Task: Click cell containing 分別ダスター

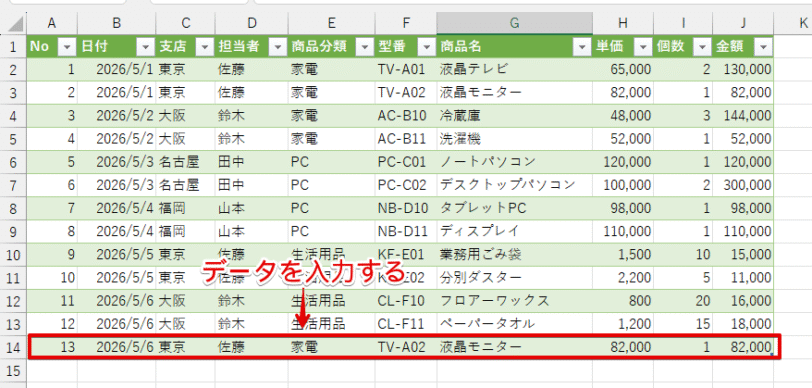Action: point(515,278)
